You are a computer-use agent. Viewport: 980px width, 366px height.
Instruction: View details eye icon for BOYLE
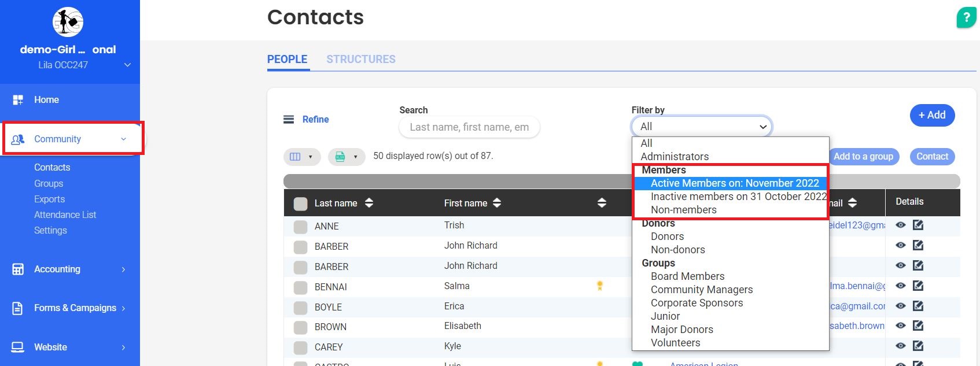tap(901, 306)
